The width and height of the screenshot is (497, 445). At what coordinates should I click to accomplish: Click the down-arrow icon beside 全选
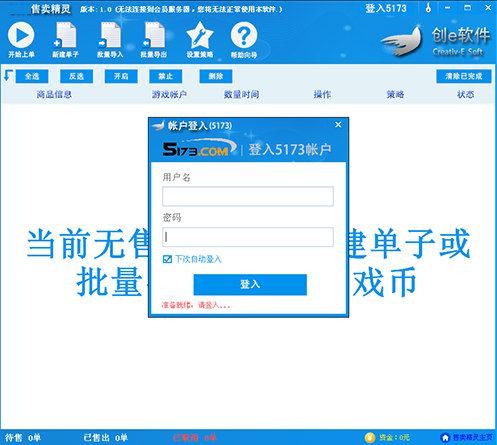[x=8, y=76]
